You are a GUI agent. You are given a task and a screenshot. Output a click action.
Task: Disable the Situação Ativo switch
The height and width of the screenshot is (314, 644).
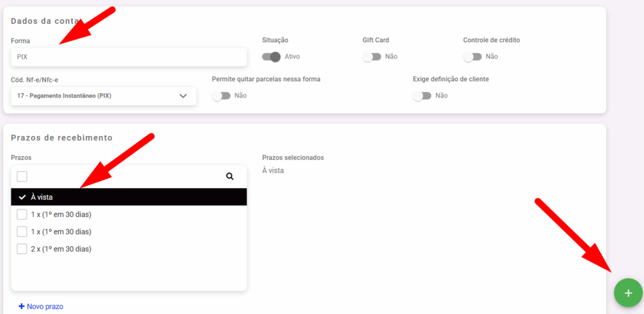pyautogui.click(x=271, y=57)
